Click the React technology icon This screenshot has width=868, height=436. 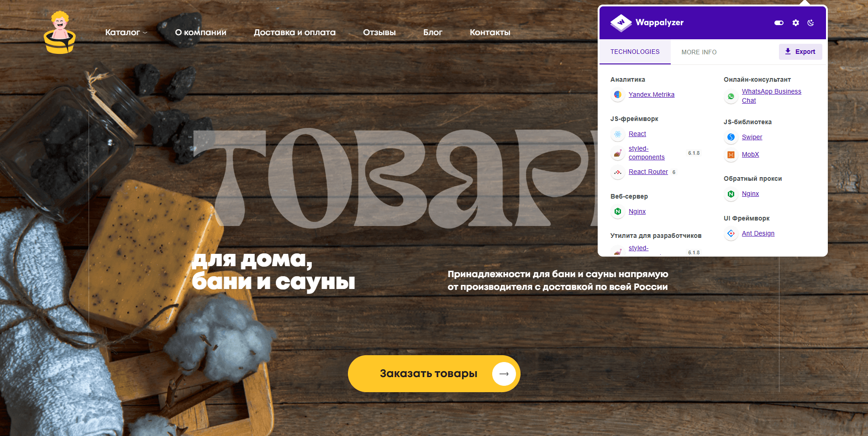pos(618,134)
